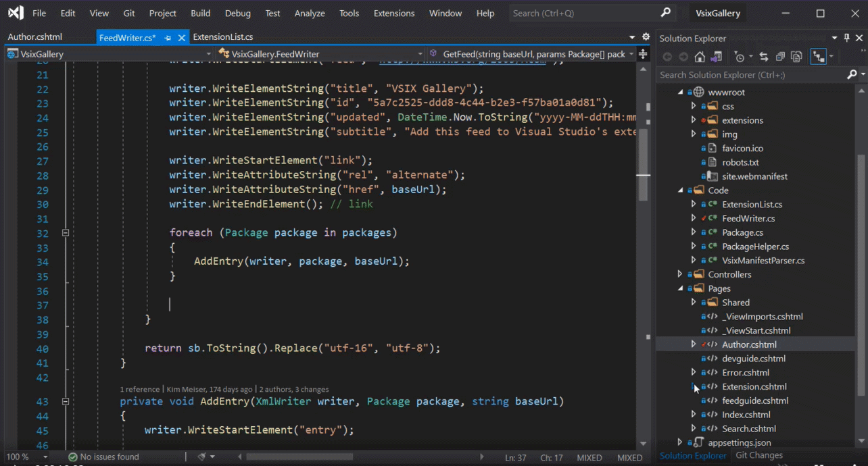This screenshot has width=868, height=466.
Task: Click Collapse All icon in Solution Explorer
Action: (780, 57)
